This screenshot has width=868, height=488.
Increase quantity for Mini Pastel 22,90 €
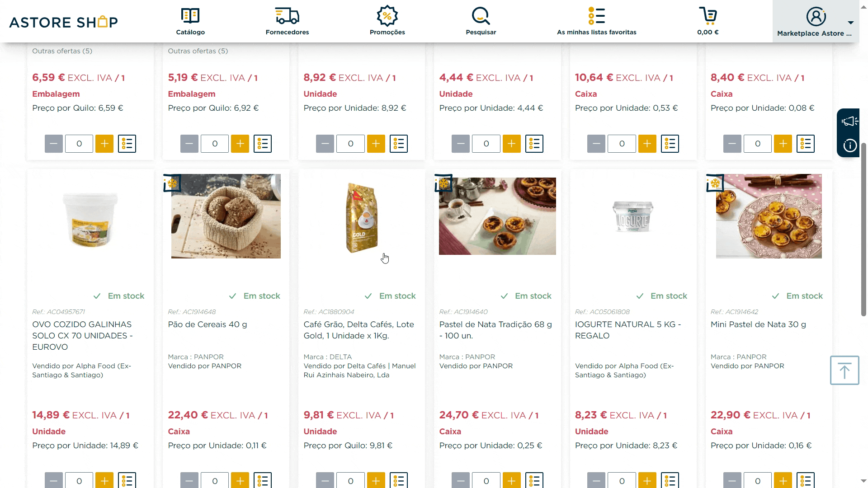(783, 480)
